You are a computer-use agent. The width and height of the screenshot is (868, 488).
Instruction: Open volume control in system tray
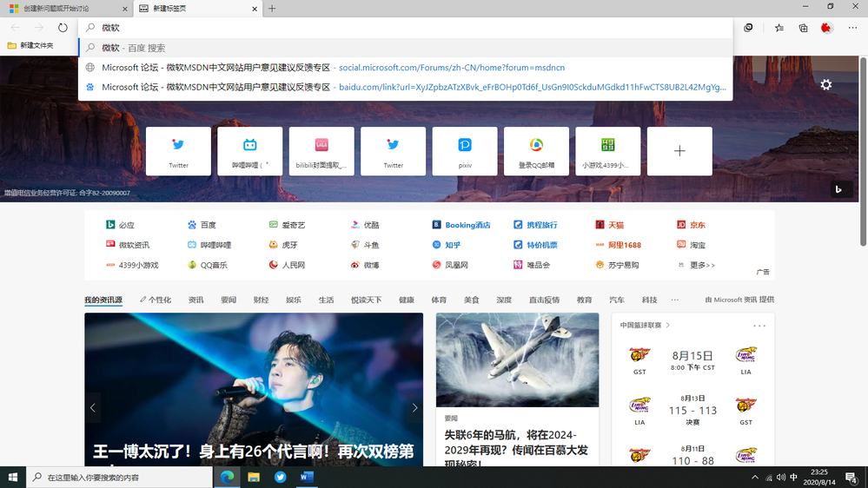click(780, 477)
